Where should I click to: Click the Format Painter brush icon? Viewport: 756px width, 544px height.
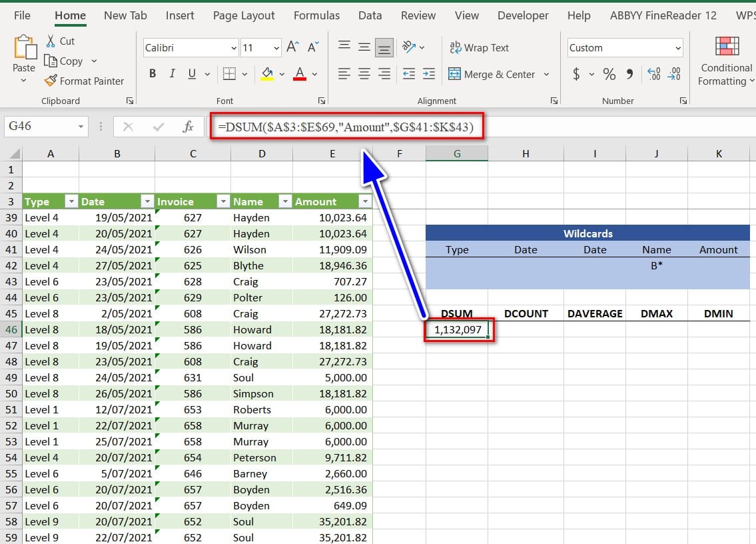click(x=51, y=81)
